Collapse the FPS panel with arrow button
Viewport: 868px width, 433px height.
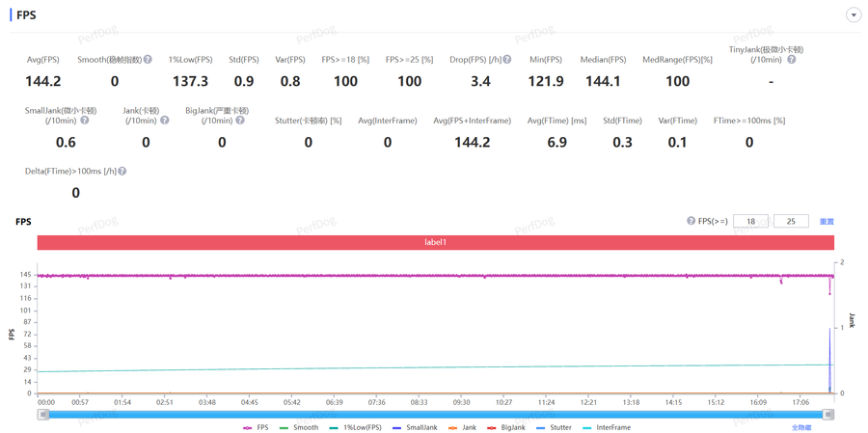853,15
